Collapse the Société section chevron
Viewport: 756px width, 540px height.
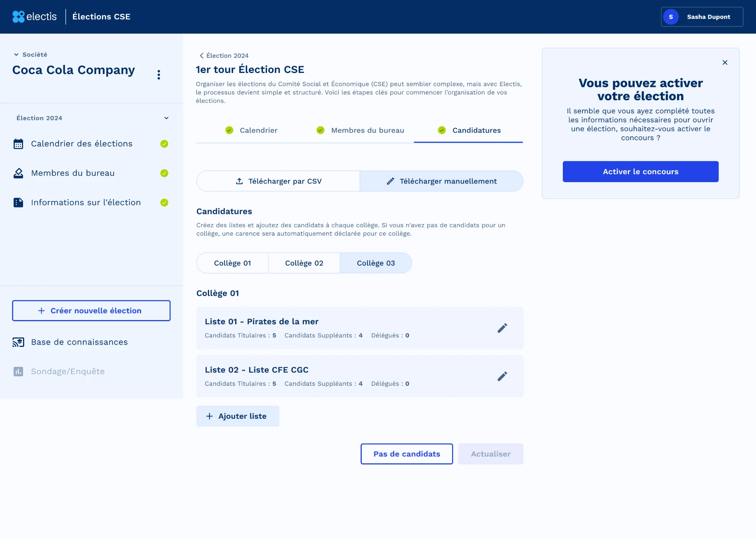click(x=16, y=54)
